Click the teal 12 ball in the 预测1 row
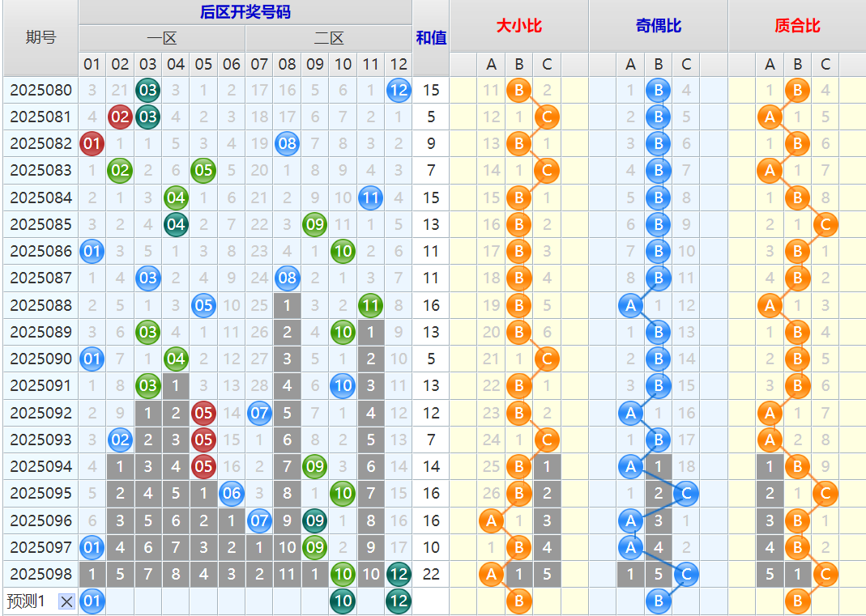866x616 pixels. (x=399, y=601)
